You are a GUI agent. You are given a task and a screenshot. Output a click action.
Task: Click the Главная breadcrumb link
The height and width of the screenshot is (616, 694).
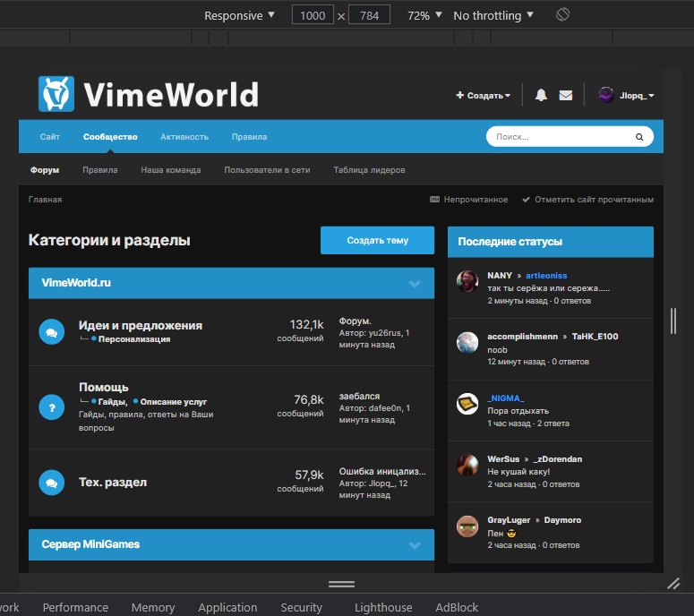(45, 200)
